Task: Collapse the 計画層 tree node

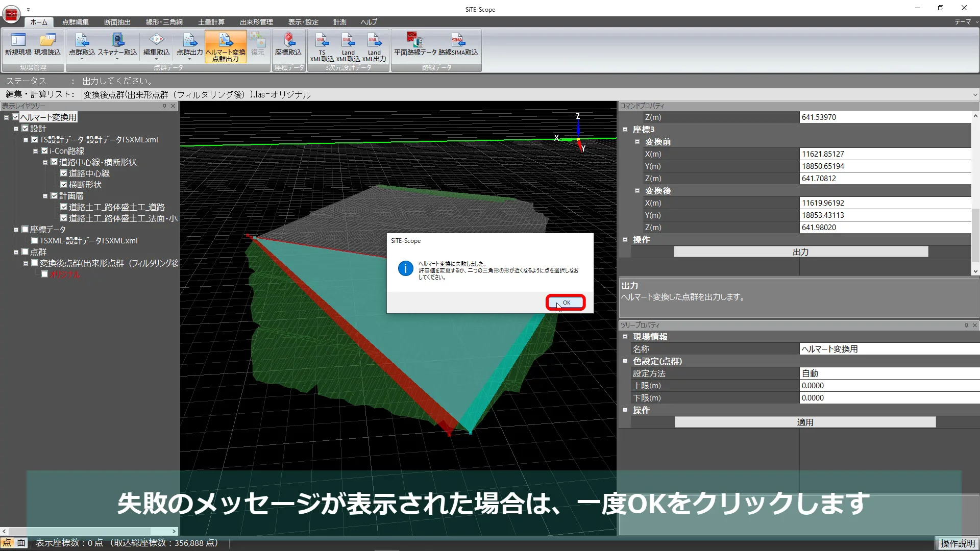Action: point(46,195)
